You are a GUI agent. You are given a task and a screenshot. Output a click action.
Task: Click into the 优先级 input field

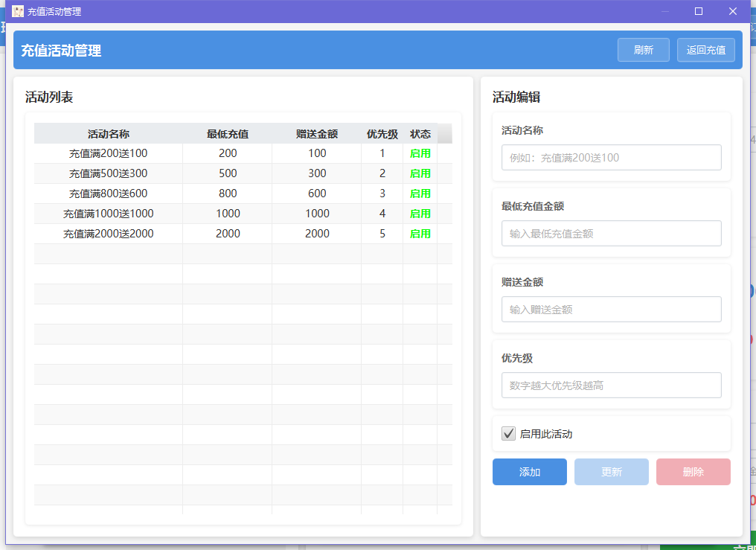pyautogui.click(x=611, y=386)
